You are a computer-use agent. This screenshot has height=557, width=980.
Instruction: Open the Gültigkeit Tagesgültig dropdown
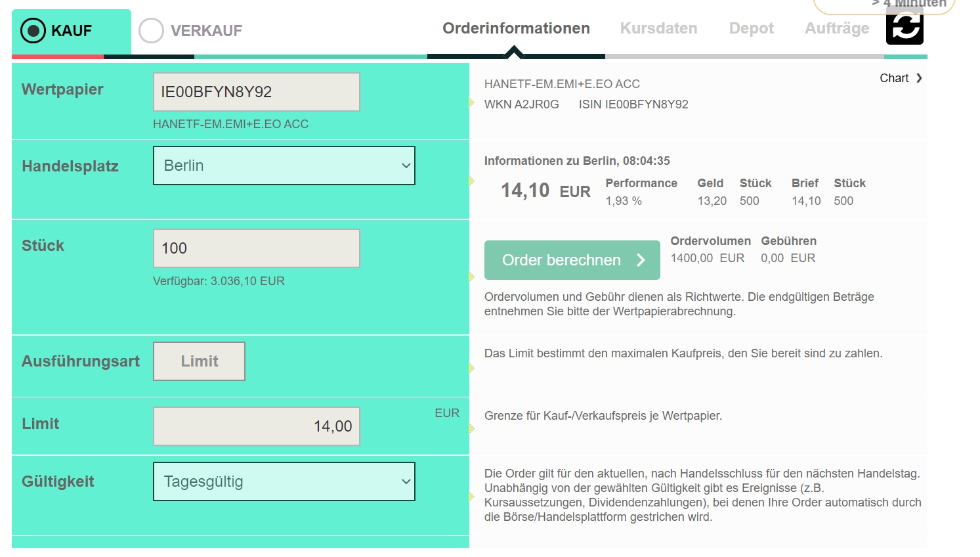(x=284, y=481)
